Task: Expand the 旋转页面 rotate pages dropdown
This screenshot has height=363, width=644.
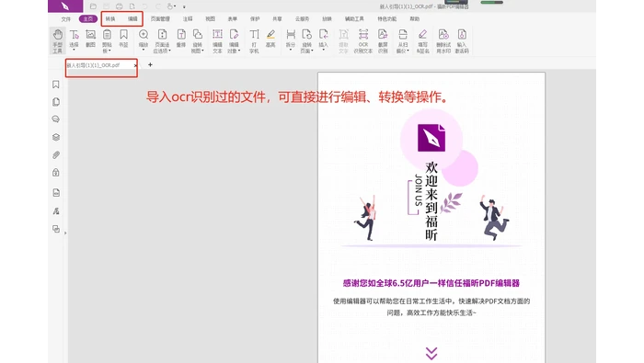Action: pyautogui.click(x=313, y=51)
